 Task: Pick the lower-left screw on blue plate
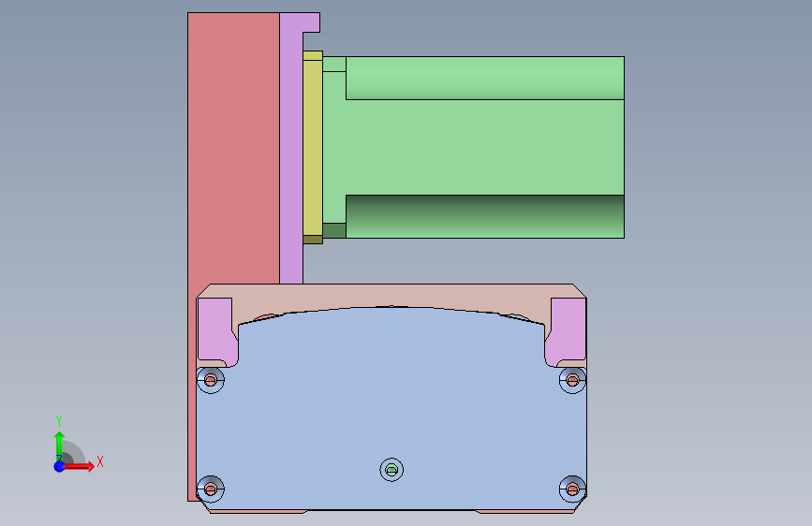click(210, 489)
